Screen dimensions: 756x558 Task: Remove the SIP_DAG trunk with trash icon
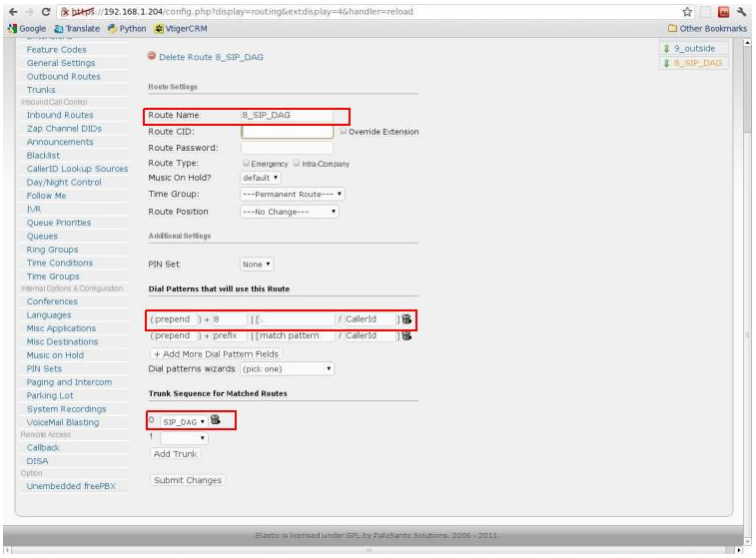216,420
